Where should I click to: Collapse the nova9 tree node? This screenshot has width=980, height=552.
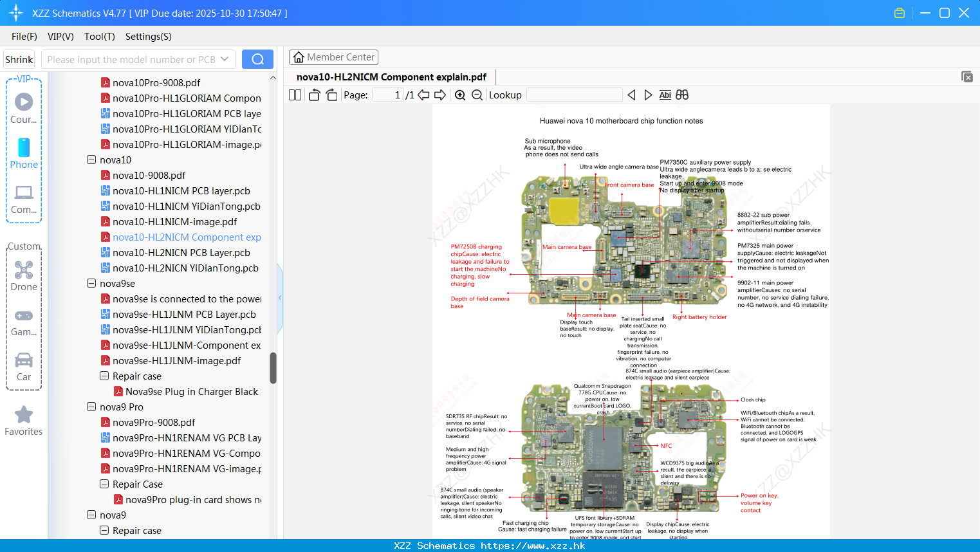[91, 515]
